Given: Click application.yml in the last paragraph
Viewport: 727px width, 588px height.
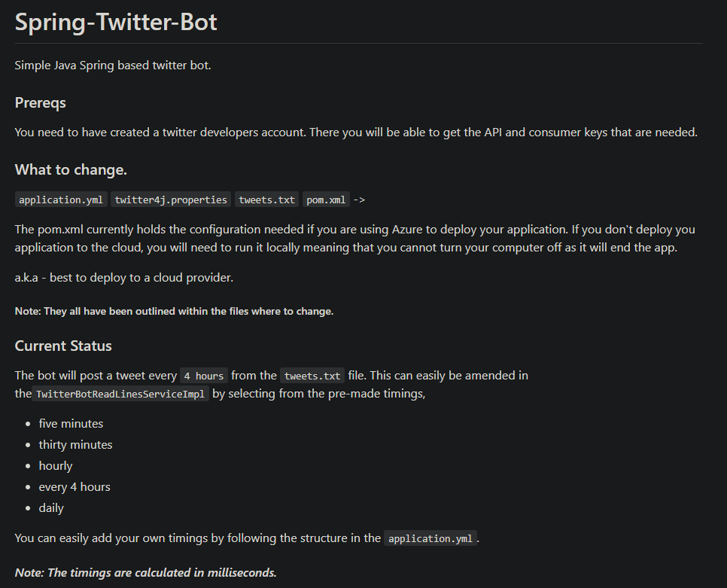Looking at the screenshot, I should (430, 538).
